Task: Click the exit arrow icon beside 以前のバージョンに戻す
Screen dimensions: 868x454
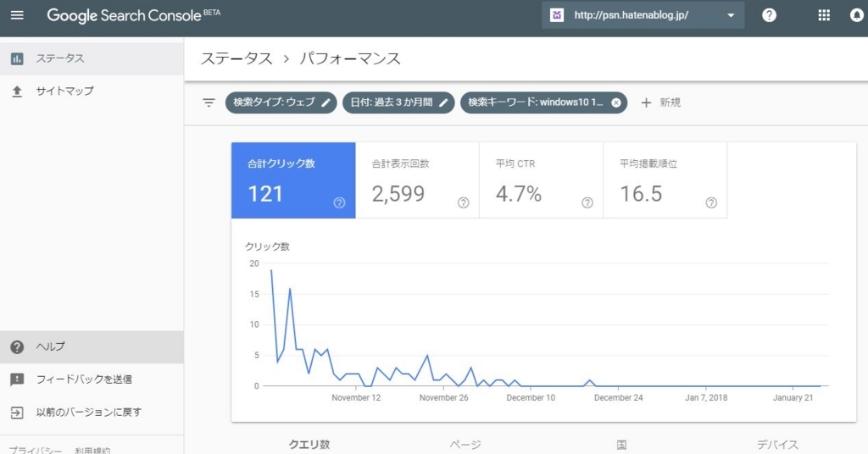Action: tap(17, 412)
